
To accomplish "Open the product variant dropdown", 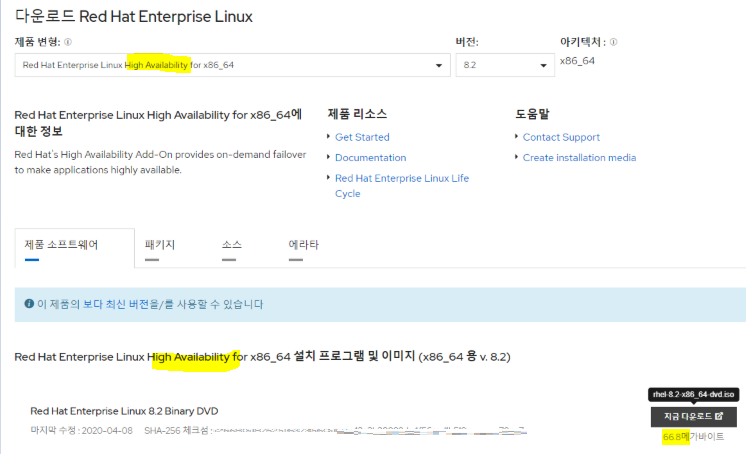I will coord(232,65).
